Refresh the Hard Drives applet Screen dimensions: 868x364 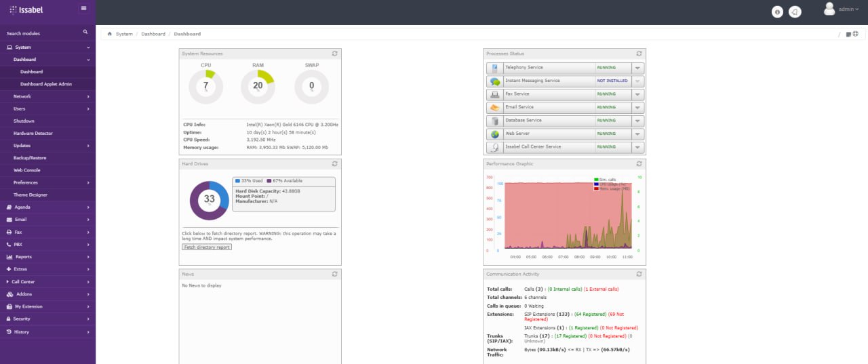pyautogui.click(x=335, y=163)
